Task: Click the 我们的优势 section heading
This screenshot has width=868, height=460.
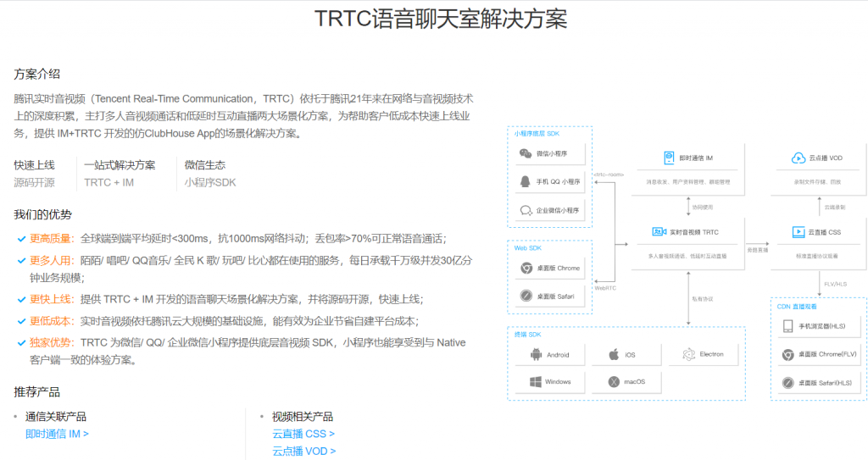Action: 42,215
